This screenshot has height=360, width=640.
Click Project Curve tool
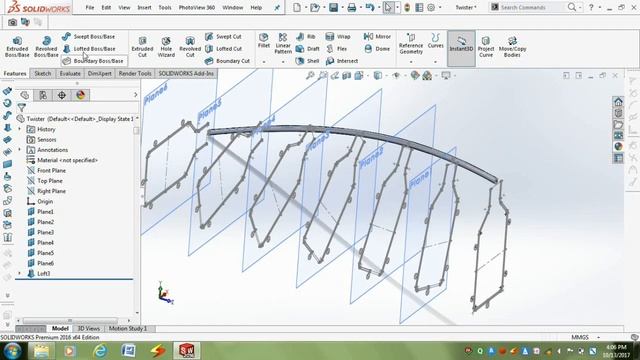[x=486, y=46]
